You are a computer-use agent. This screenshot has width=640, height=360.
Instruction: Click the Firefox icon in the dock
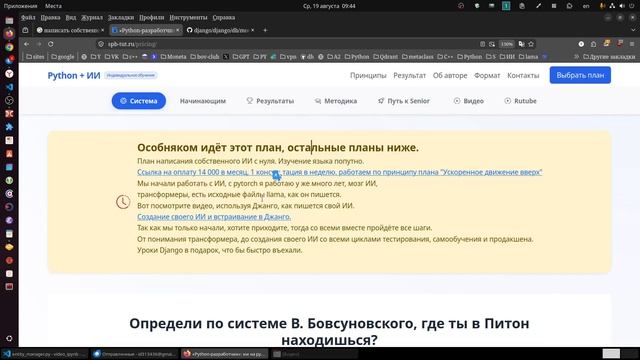click(9, 34)
